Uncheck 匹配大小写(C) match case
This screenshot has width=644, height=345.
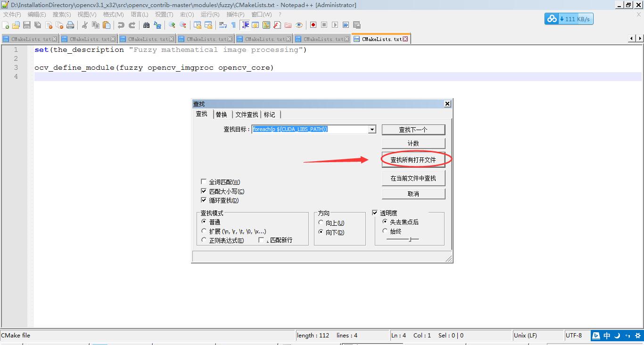point(204,191)
